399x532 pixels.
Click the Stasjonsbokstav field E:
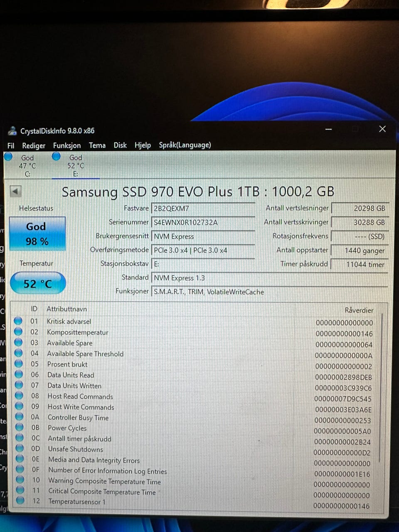point(203,264)
